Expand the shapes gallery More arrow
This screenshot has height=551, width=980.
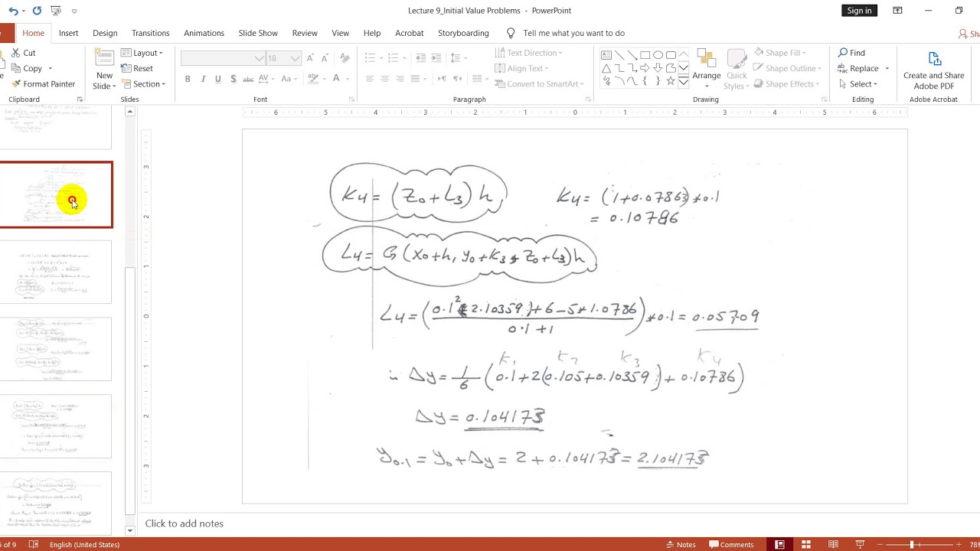tap(684, 81)
